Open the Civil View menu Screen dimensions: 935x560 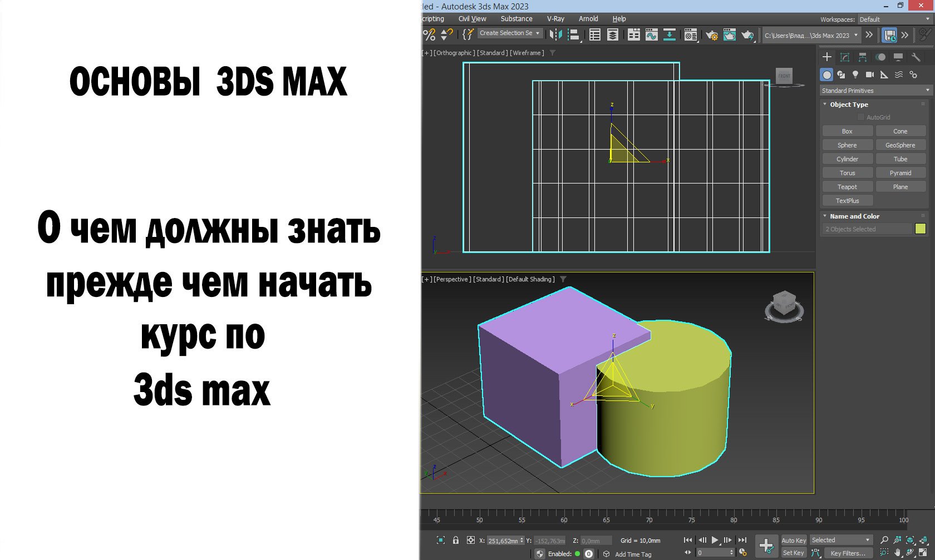coord(472,19)
